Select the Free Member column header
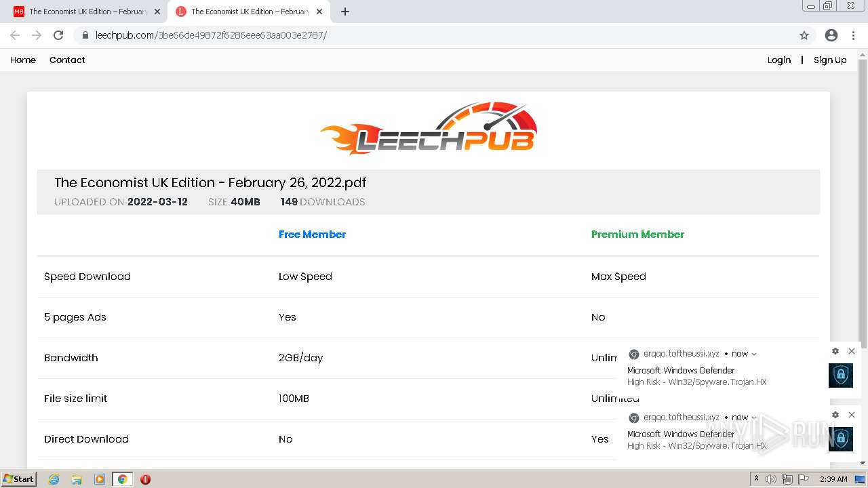Image resolution: width=868 pixels, height=488 pixels. pyautogui.click(x=312, y=235)
